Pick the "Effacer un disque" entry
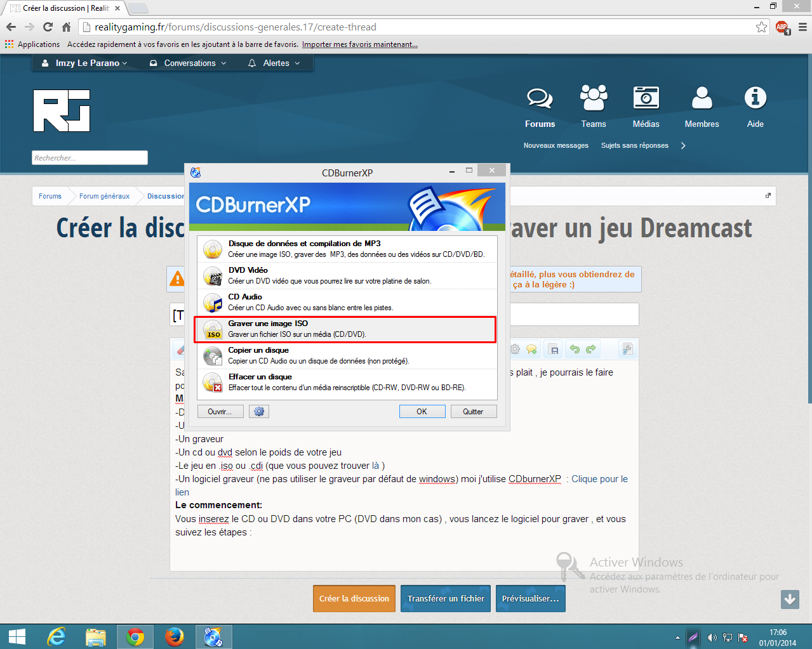Screen dimensions: 812x649 pyautogui.click(x=347, y=382)
